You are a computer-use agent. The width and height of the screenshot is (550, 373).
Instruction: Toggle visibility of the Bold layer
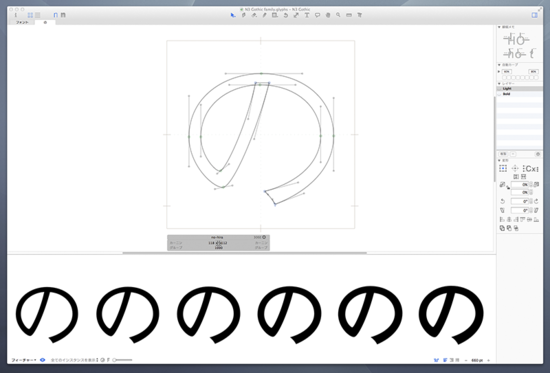point(499,94)
